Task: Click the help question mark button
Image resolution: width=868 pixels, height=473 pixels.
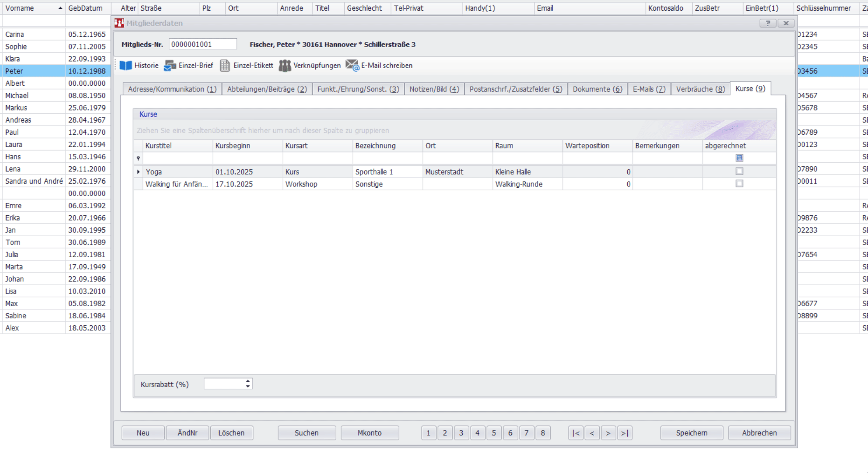Action: coord(768,23)
